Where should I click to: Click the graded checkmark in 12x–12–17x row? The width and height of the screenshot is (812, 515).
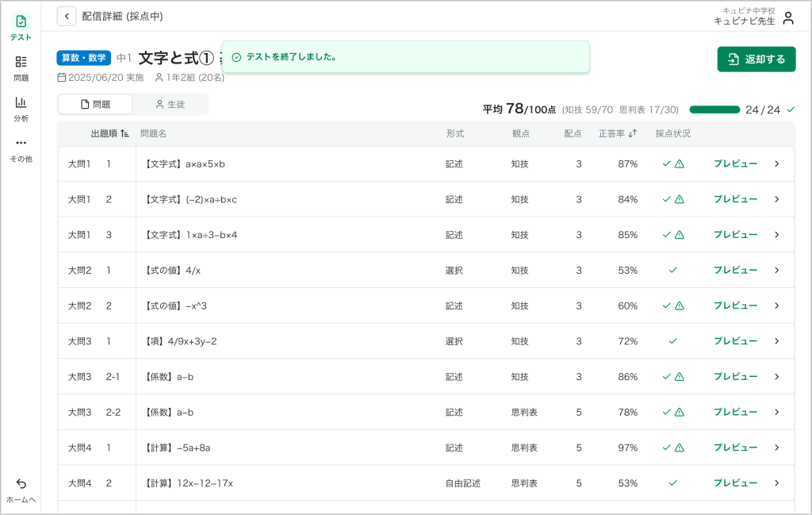click(x=672, y=483)
